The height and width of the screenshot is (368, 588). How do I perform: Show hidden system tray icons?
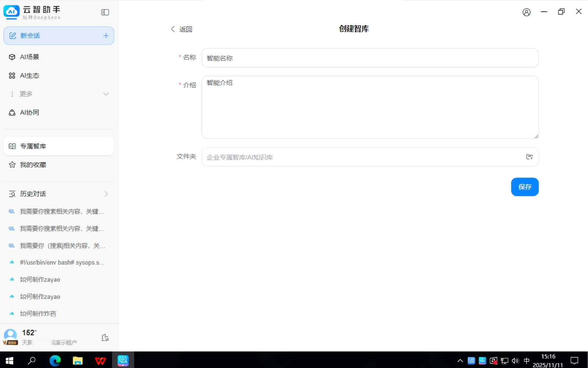[460, 361]
